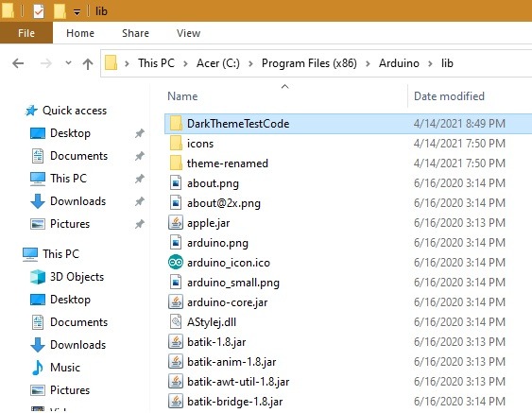
Task: Select arduino-core.jar Java file icon
Action: click(x=176, y=302)
